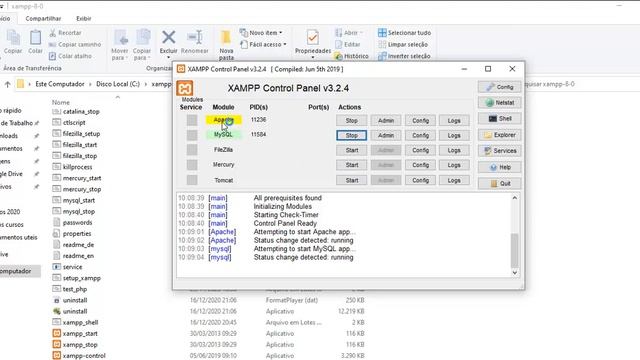Open FileZilla Logs button
Image resolution: width=640 pixels, height=360 pixels.
(x=454, y=150)
